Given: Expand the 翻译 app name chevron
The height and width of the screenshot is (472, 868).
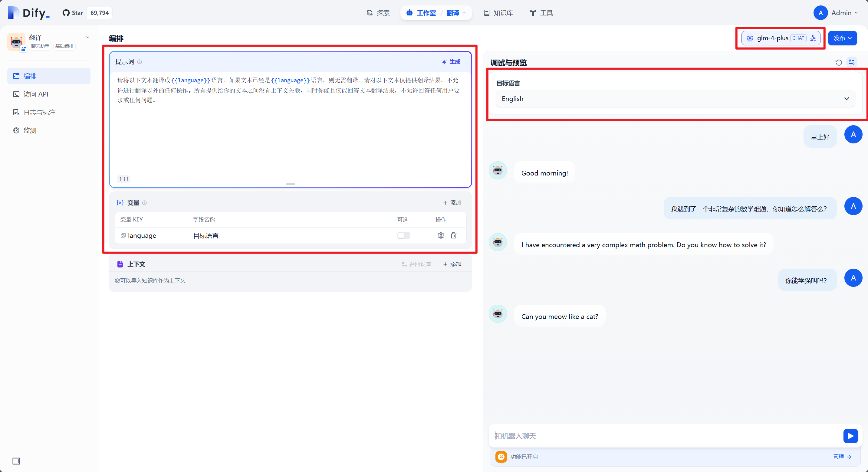Looking at the screenshot, I should 87,37.
